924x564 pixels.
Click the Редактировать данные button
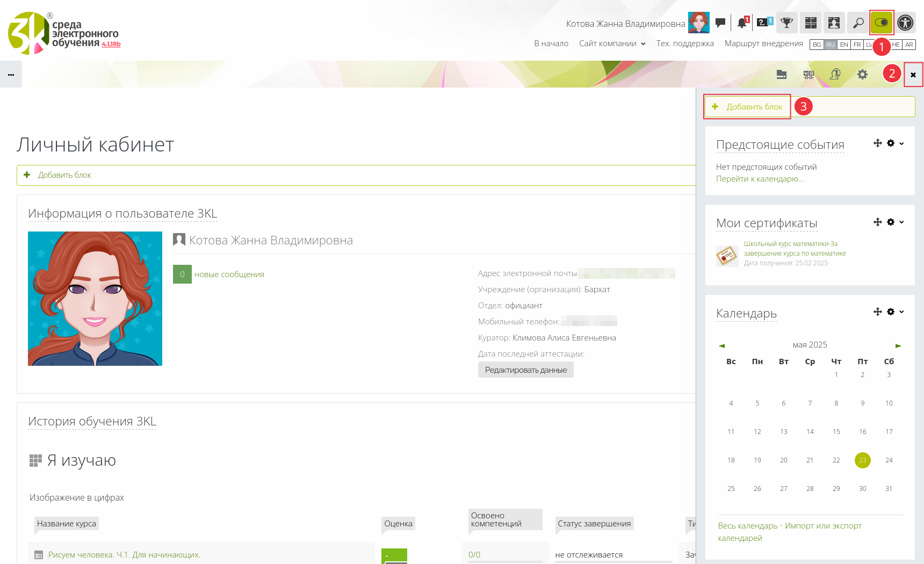click(525, 370)
